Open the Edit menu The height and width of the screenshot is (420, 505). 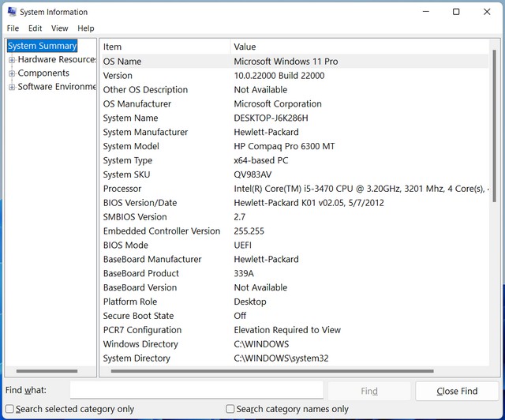(35, 28)
